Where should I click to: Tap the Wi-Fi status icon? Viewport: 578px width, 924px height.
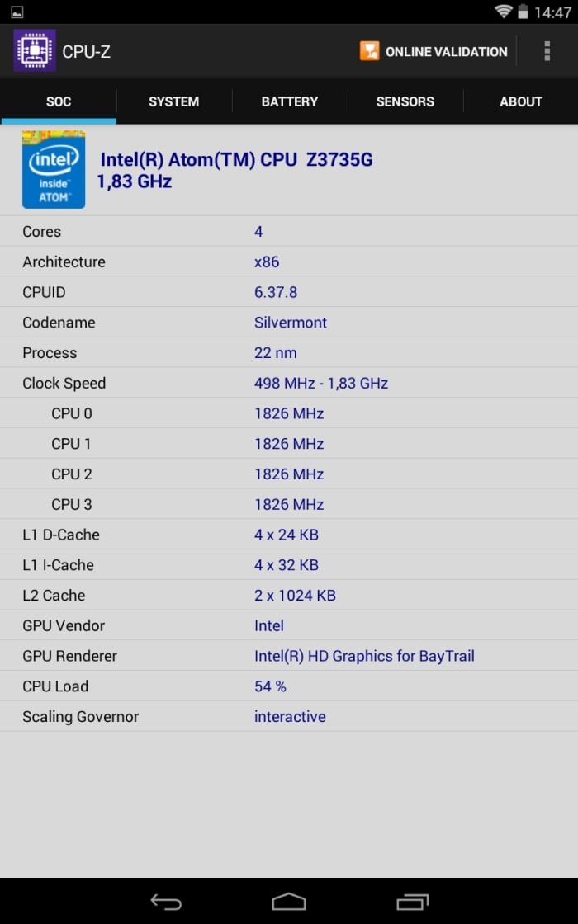(503, 12)
